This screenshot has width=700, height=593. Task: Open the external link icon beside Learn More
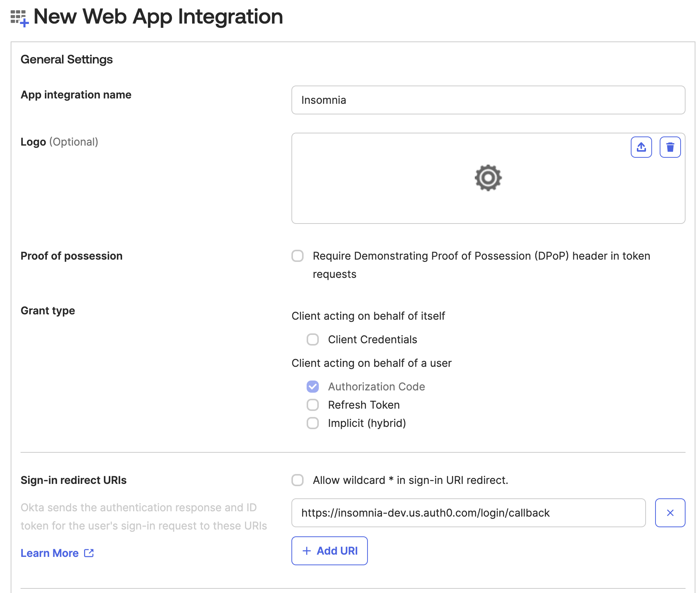point(89,553)
